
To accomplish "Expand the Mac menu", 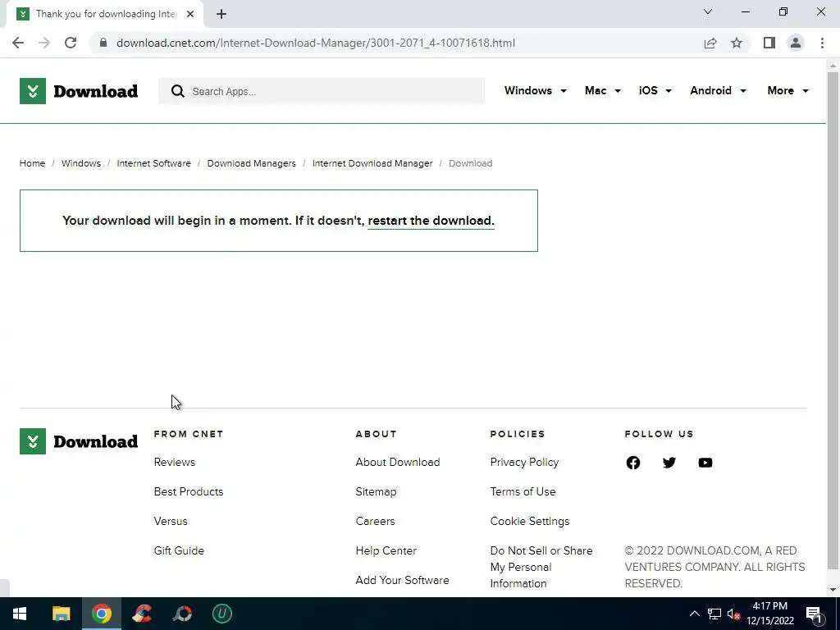I will point(603,90).
